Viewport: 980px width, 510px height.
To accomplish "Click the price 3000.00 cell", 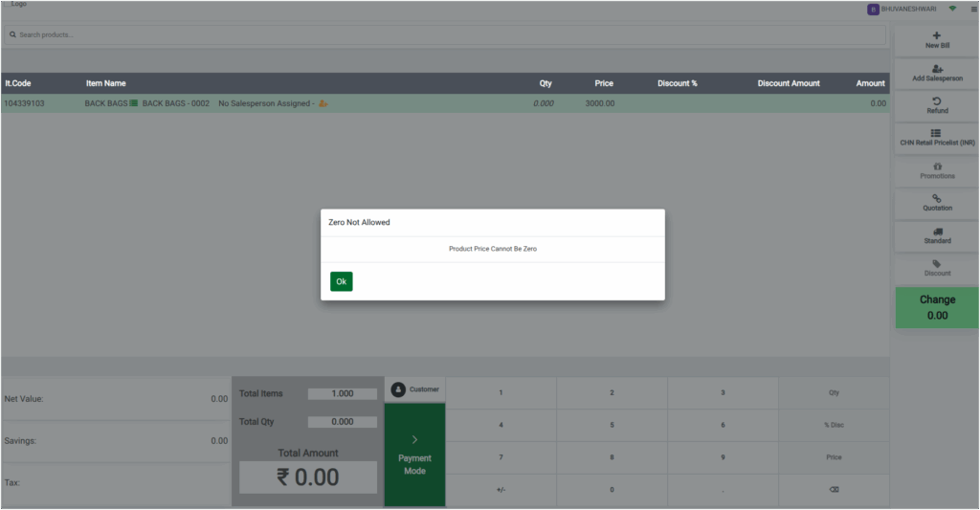I will [x=599, y=103].
